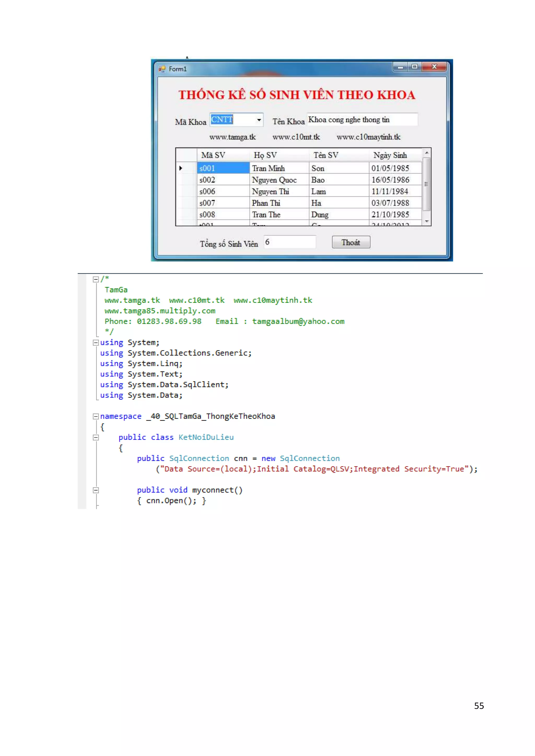Collapse the comment block at /*

click(96, 279)
